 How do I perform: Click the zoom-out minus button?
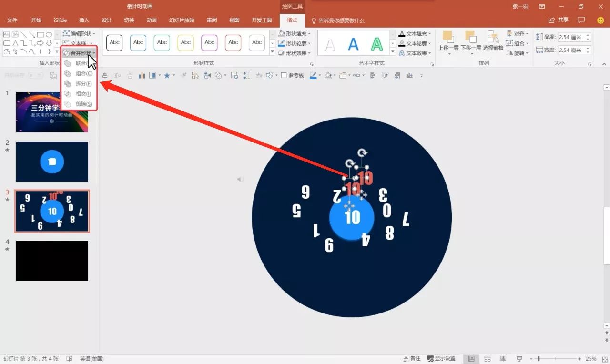click(532, 359)
